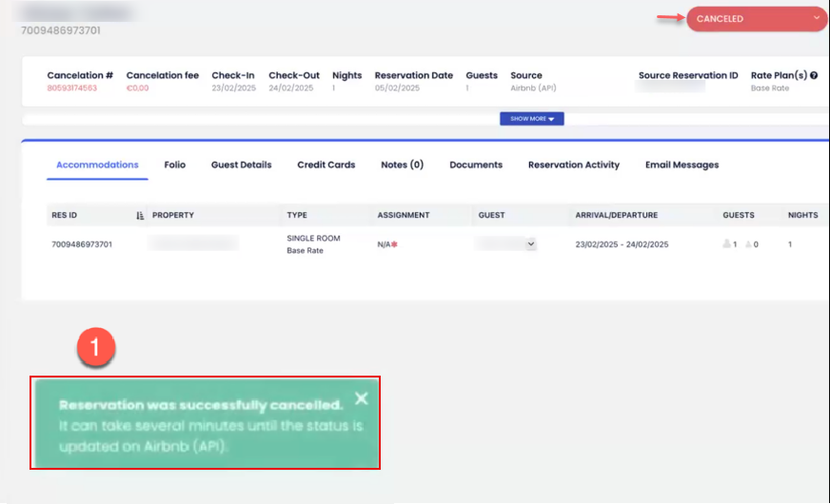Dismiss the cancellation success notification

tap(361, 398)
